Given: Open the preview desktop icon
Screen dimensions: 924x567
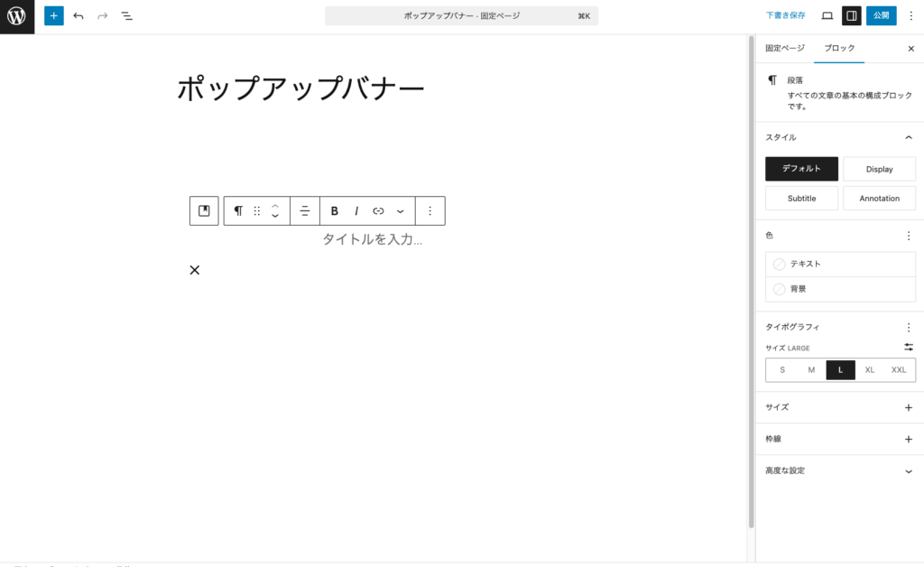Looking at the screenshot, I should (827, 15).
